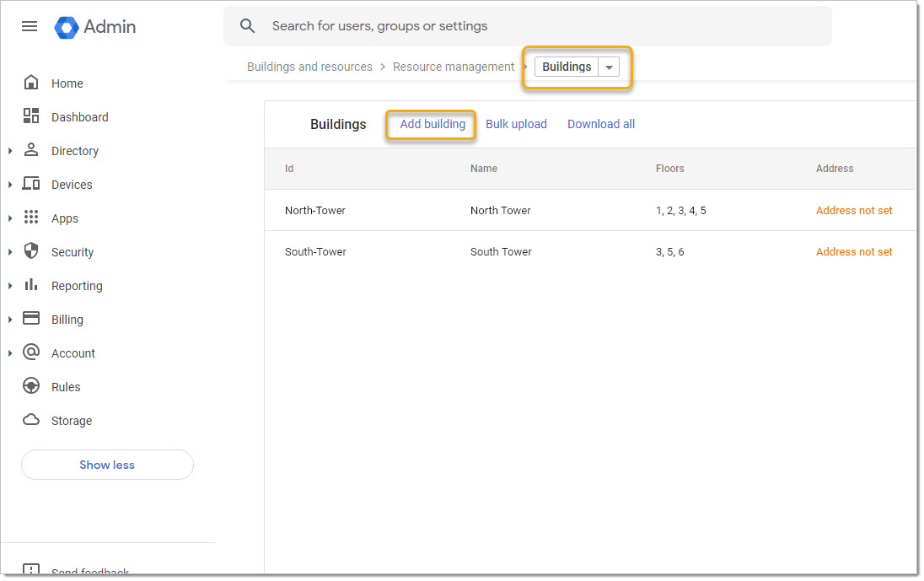Click the Billing credit card icon
This screenshot has height=581, width=924.
pyautogui.click(x=31, y=319)
